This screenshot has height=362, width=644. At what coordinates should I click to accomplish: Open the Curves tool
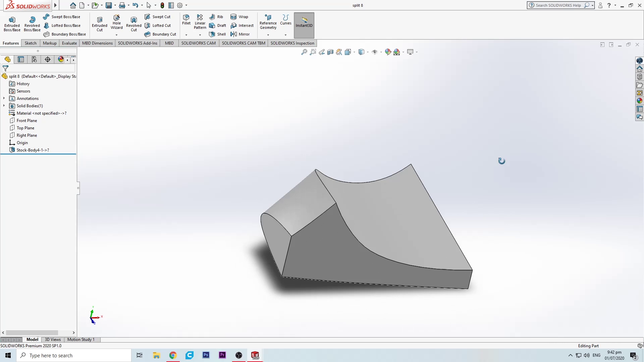(x=286, y=20)
